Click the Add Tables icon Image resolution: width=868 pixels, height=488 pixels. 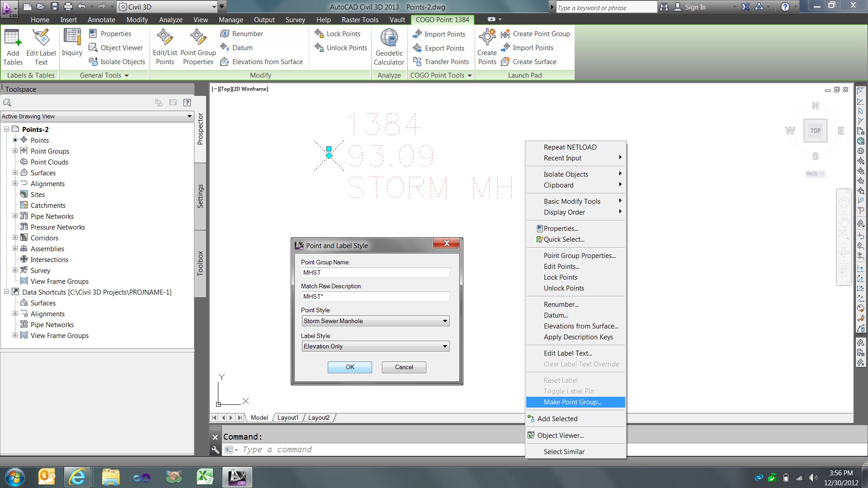coord(13,39)
